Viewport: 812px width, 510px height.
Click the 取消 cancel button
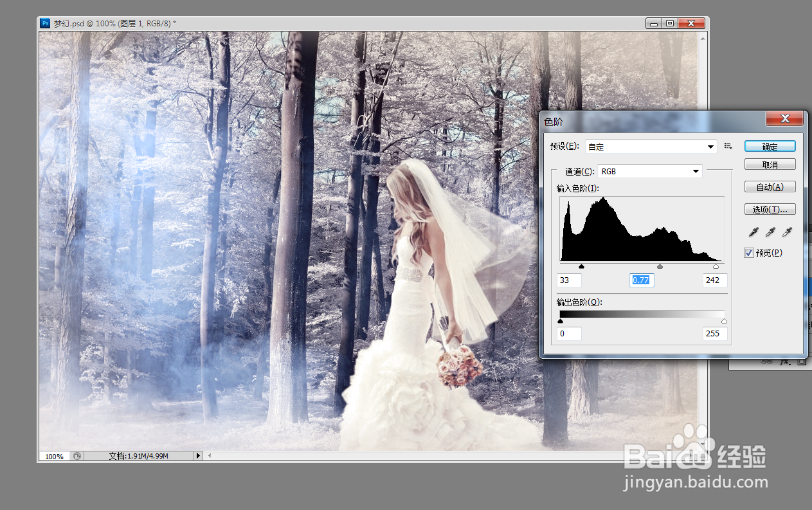click(x=770, y=165)
